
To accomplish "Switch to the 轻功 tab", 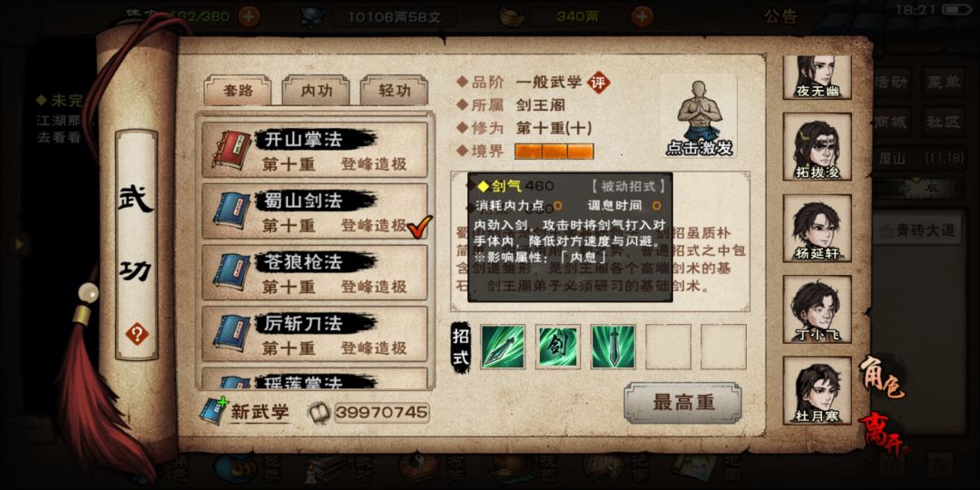I will tap(395, 91).
